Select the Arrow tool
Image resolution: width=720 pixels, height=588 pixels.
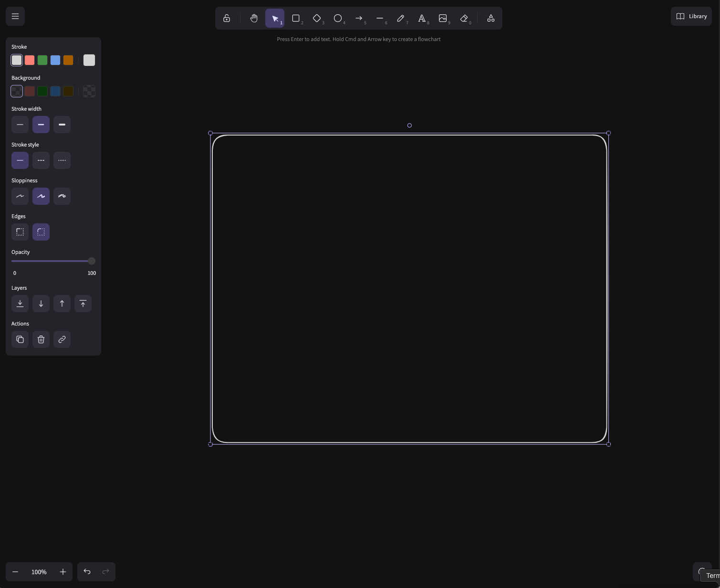pyautogui.click(x=359, y=18)
